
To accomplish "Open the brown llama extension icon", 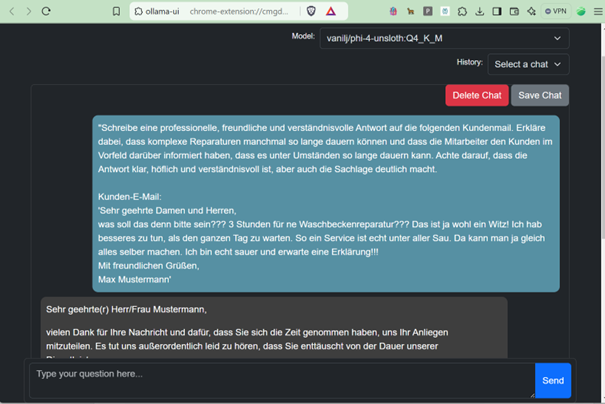I will [x=411, y=11].
